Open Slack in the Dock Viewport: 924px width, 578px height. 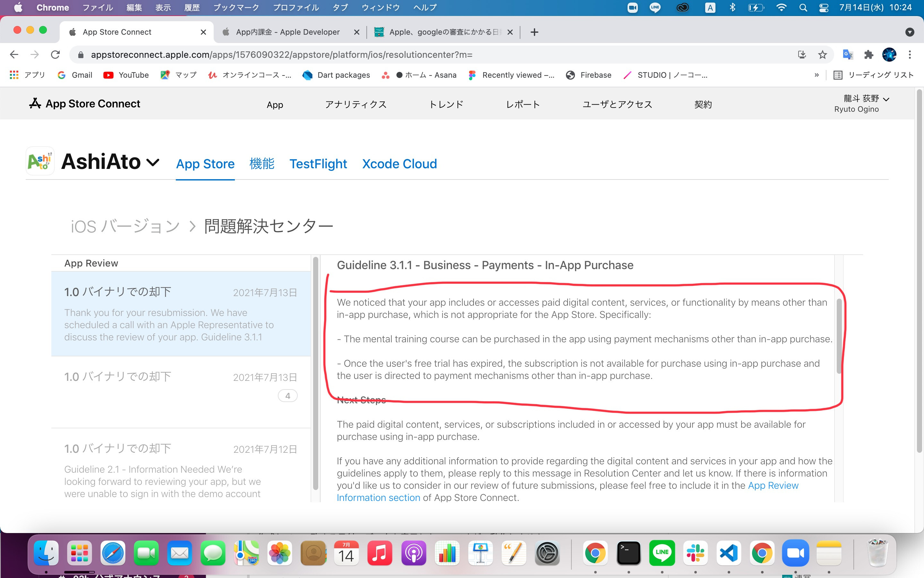695,553
